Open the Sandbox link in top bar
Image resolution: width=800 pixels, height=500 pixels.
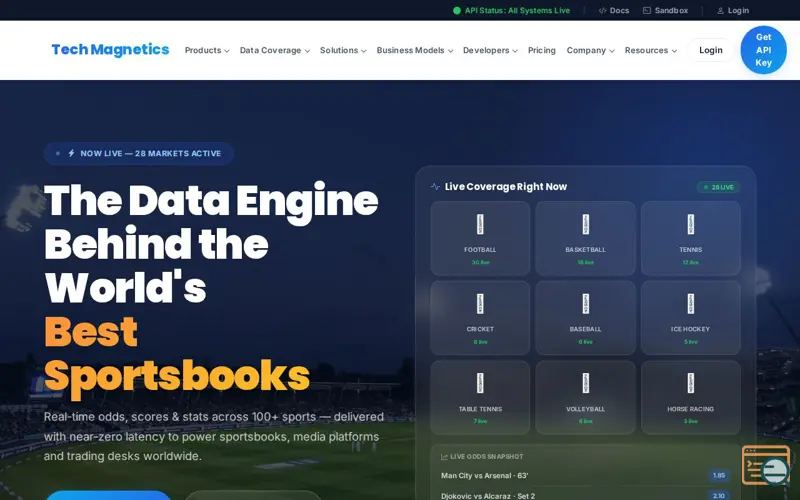pyautogui.click(x=665, y=10)
